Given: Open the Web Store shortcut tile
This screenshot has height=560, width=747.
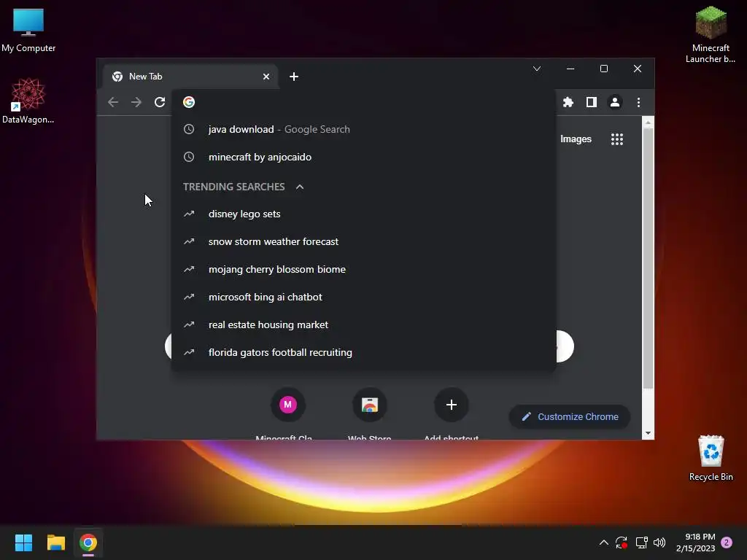Looking at the screenshot, I should click(x=370, y=405).
